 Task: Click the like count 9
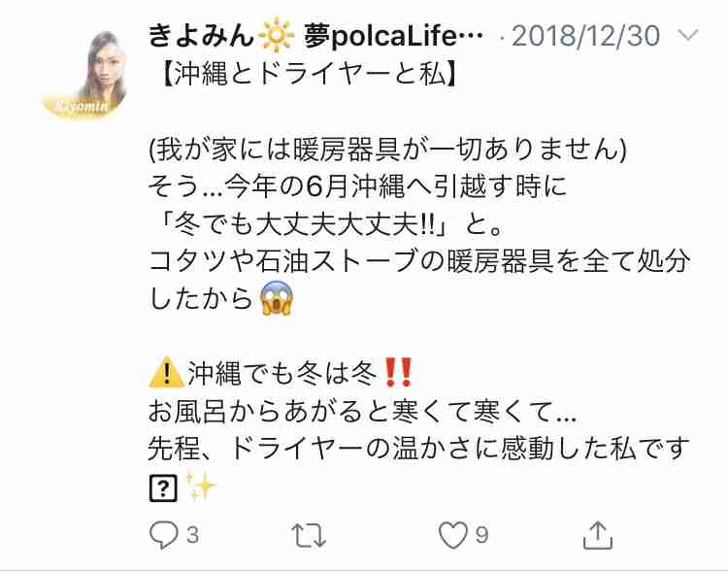tap(481, 535)
